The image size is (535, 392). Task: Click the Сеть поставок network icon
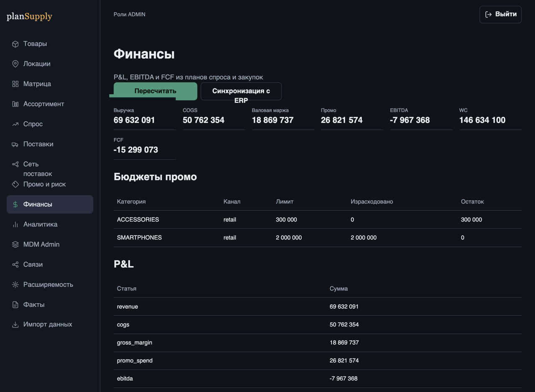point(15,164)
